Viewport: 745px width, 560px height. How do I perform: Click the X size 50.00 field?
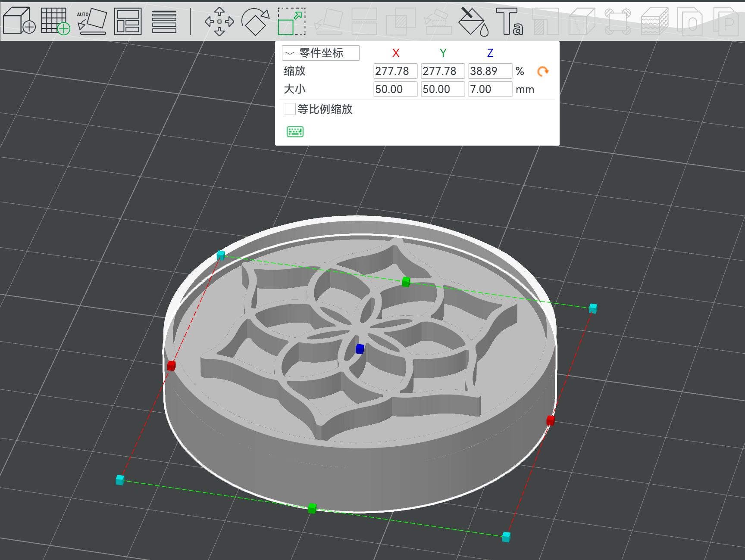[x=395, y=89]
